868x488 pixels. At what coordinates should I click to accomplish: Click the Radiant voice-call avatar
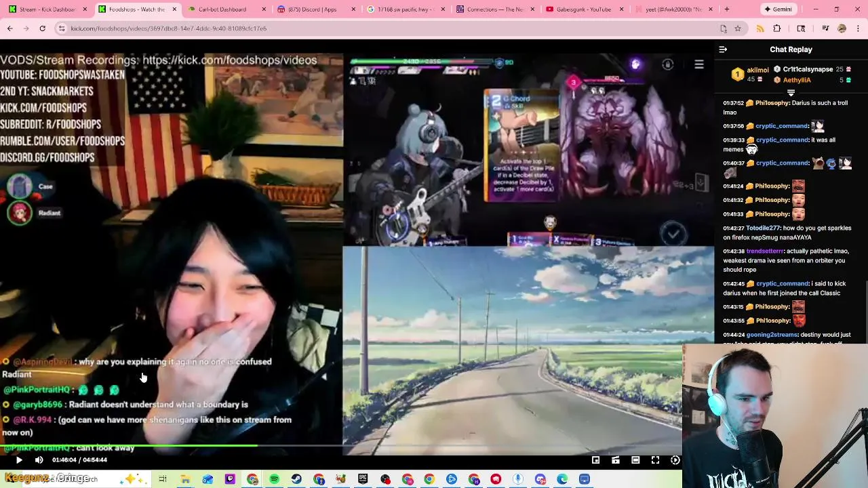(20, 213)
